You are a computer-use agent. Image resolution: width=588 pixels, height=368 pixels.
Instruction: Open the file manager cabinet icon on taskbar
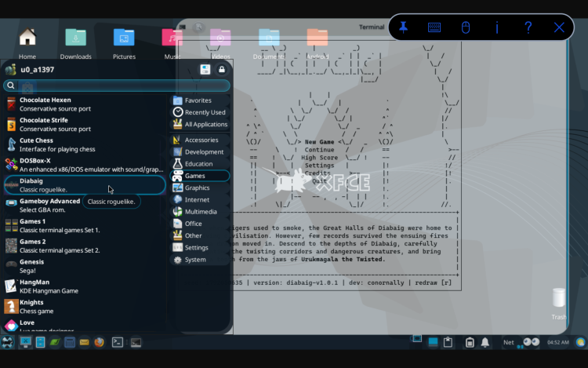(41, 342)
